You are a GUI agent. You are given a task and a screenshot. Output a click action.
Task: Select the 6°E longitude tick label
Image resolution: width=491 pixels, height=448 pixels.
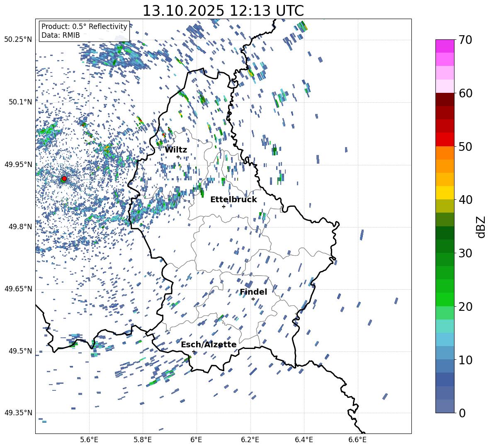pyautogui.click(x=197, y=439)
